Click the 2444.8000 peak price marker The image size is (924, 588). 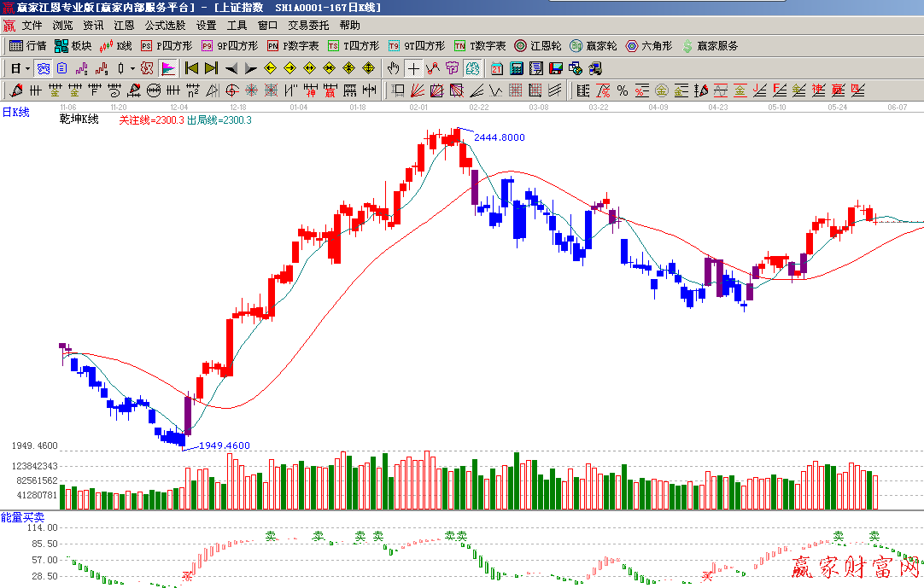[x=499, y=137]
